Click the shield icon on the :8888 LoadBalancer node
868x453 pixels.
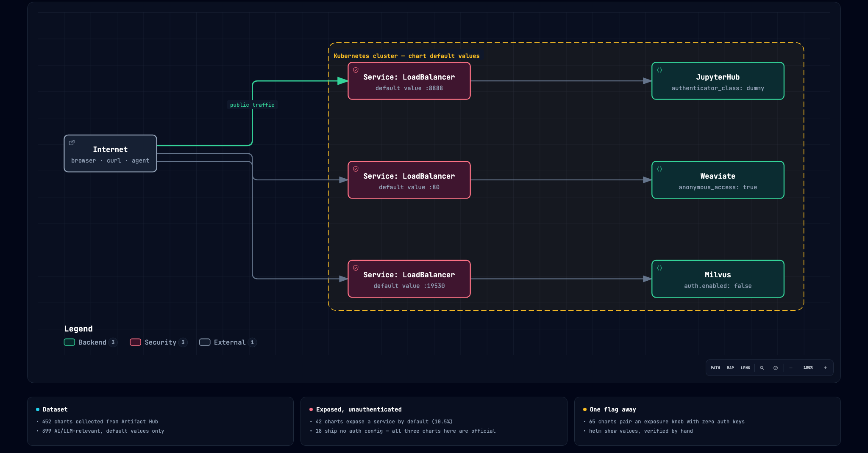tap(356, 70)
